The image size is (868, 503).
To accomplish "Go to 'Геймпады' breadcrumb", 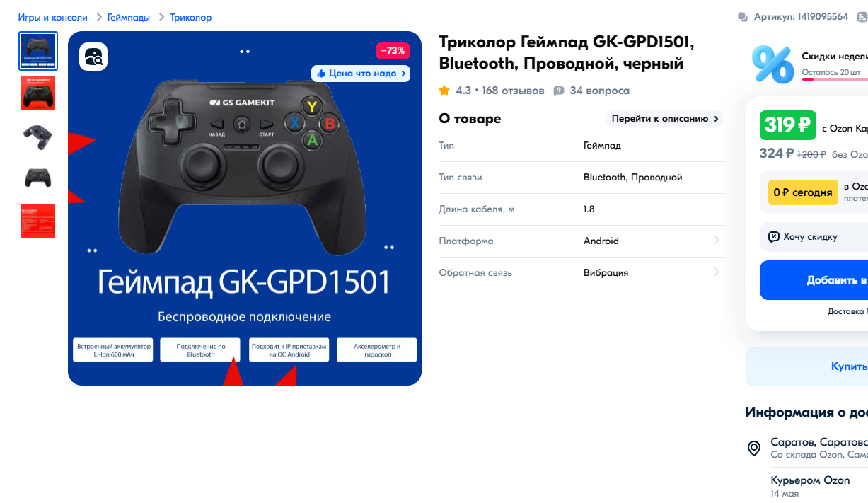I will coord(129,17).
